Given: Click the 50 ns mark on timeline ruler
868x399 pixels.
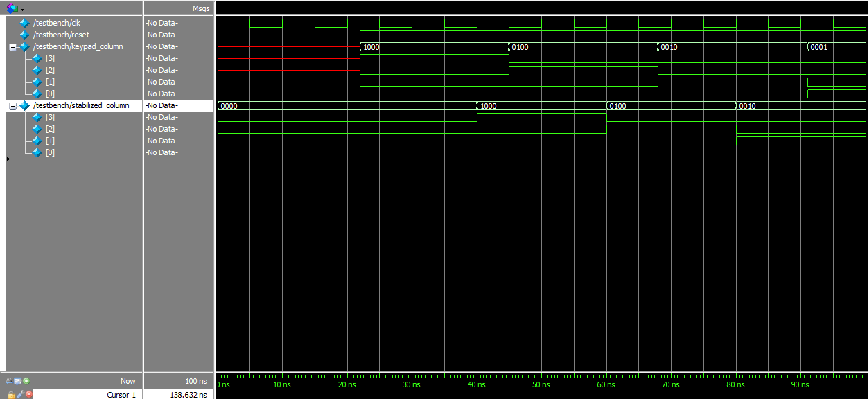Looking at the screenshot, I should [541, 384].
